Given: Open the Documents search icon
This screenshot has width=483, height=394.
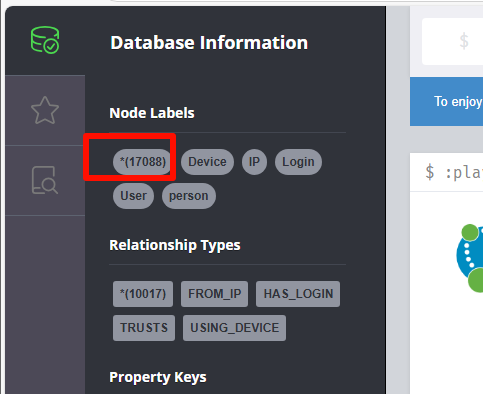Looking at the screenshot, I should click(x=45, y=180).
